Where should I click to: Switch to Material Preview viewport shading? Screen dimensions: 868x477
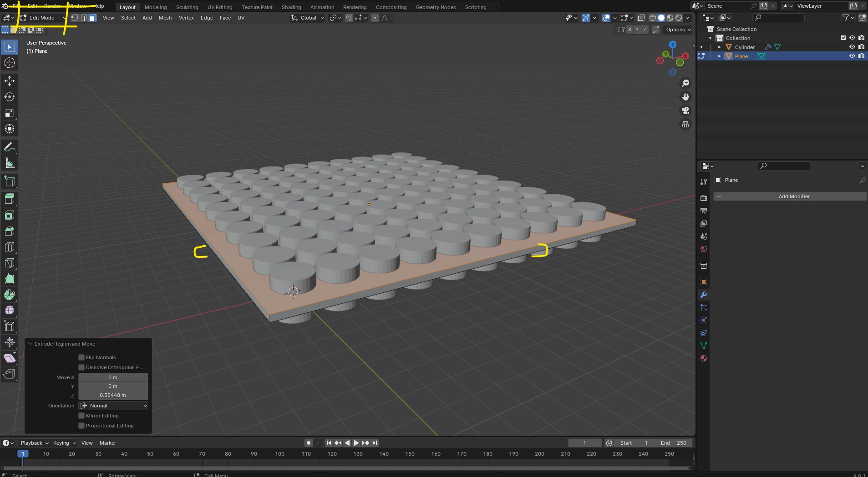(670, 18)
